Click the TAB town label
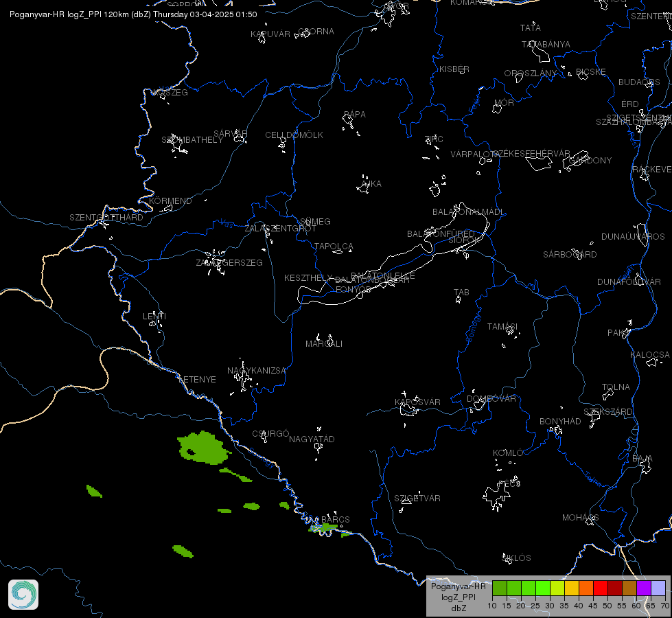The image size is (672, 618). pos(461,293)
